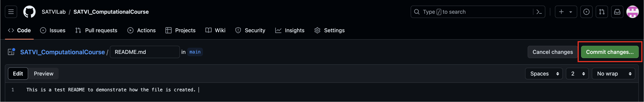Open the No wrap line mode dropdown
This screenshot has width=644, height=102.
[613, 74]
